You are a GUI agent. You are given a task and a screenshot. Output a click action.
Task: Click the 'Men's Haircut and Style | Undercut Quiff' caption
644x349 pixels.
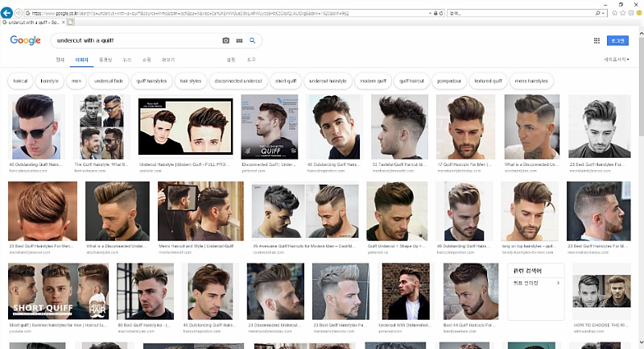[196, 246]
